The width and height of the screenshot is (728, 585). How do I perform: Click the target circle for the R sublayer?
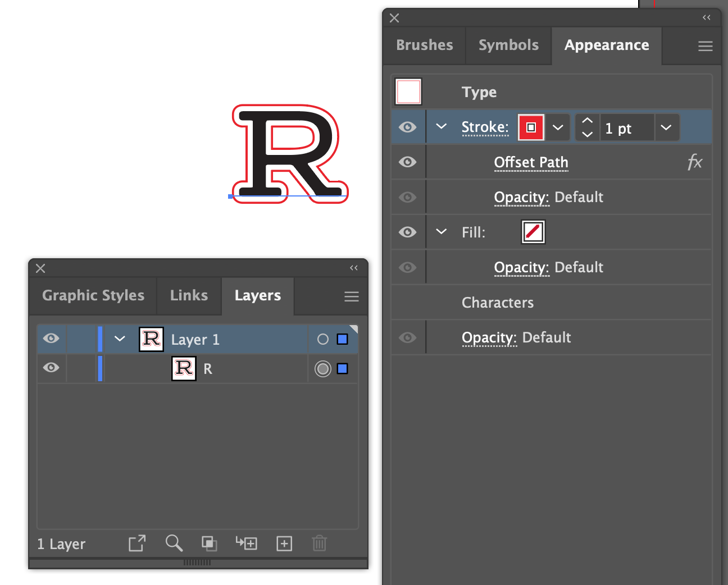[x=322, y=369]
